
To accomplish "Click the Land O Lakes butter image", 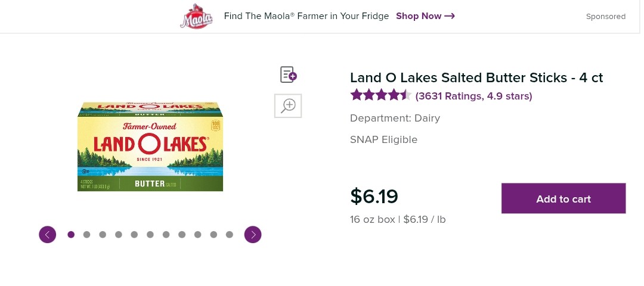I will coord(150,147).
